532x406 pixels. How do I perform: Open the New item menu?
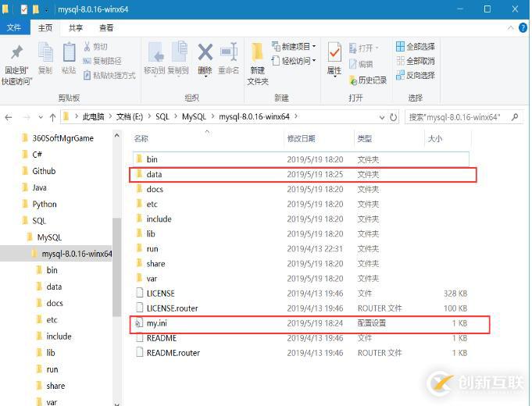[294, 46]
